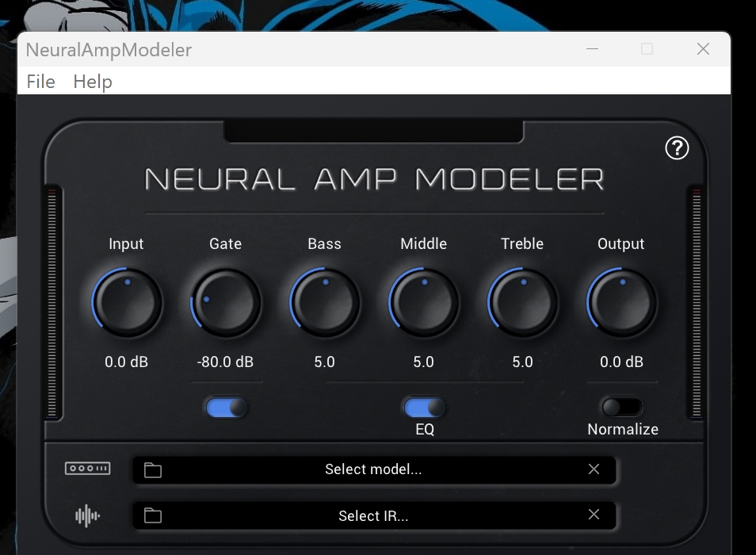756x555 pixels.
Task: Click the Middle knob
Action: coord(424,303)
